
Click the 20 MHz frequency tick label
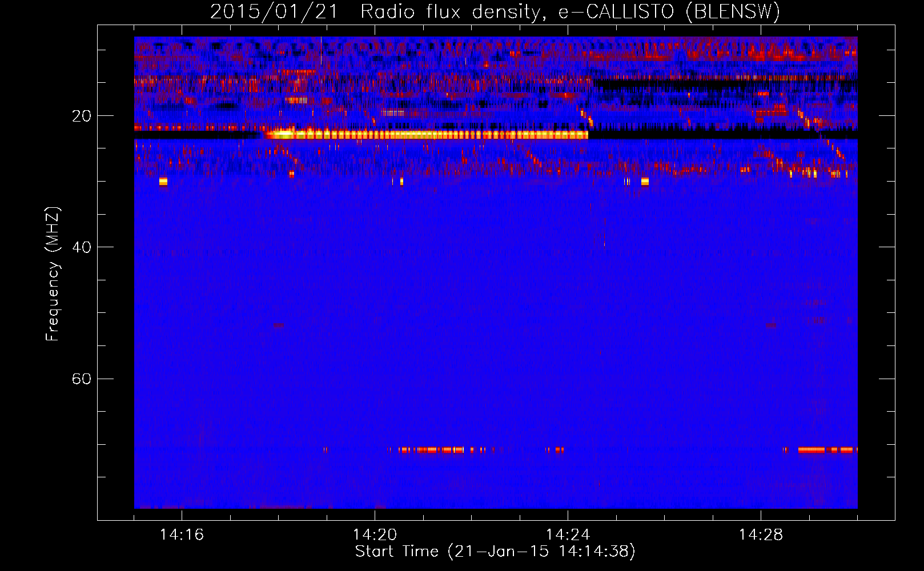[x=81, y=116]
